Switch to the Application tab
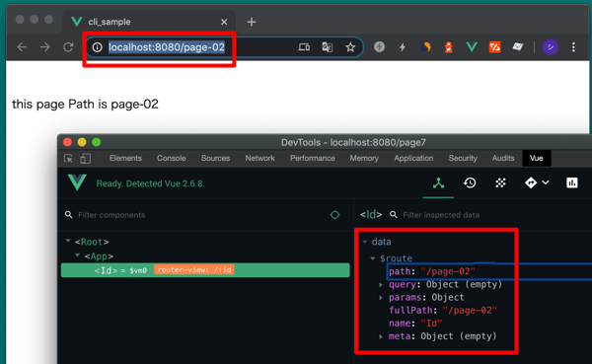The image size is (592, 364). pos(413,158)
